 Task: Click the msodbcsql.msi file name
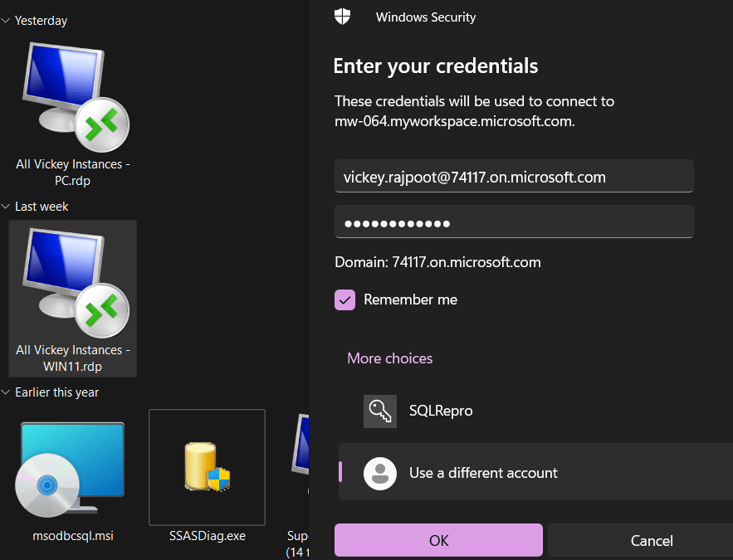[73, 536]
